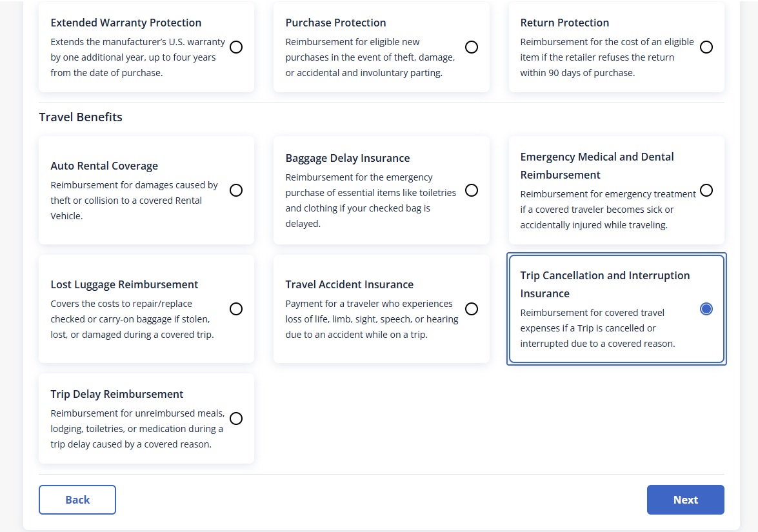758x532 pixels.
Task: Select the Return Protection radio button
Action: tap(706, 47)
